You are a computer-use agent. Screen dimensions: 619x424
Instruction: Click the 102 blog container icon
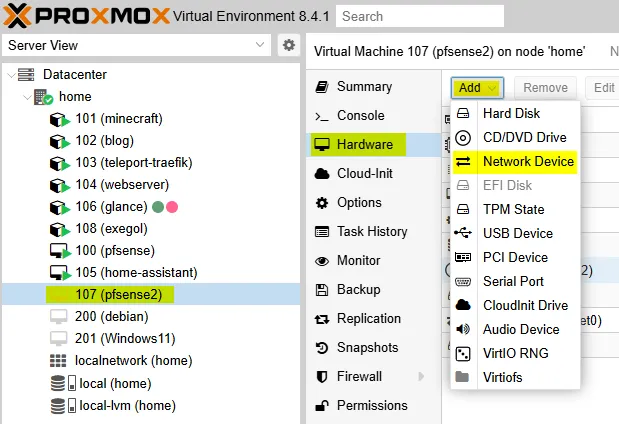pos(59,141)
